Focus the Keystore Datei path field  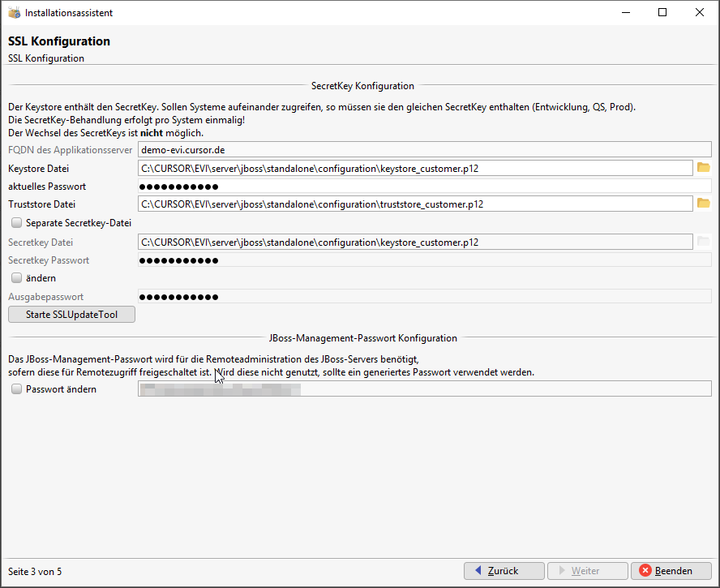pyautogui.click(x=415, y=169)
